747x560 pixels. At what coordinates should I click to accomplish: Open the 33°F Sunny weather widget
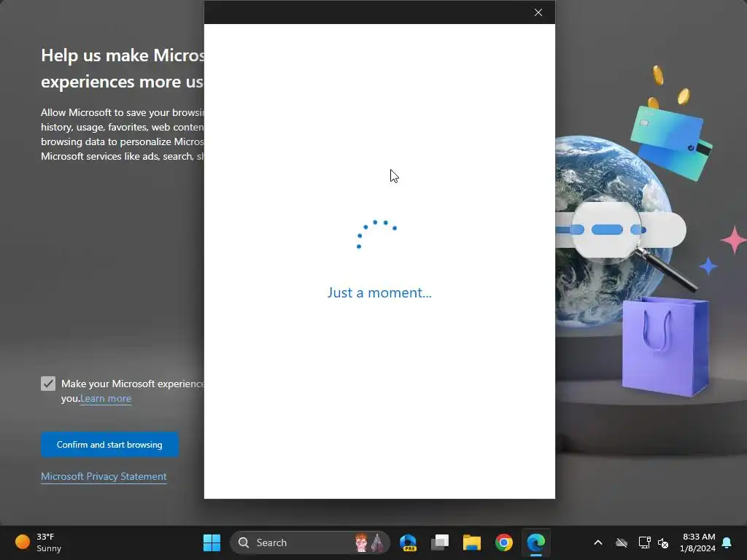coord(39,542)
